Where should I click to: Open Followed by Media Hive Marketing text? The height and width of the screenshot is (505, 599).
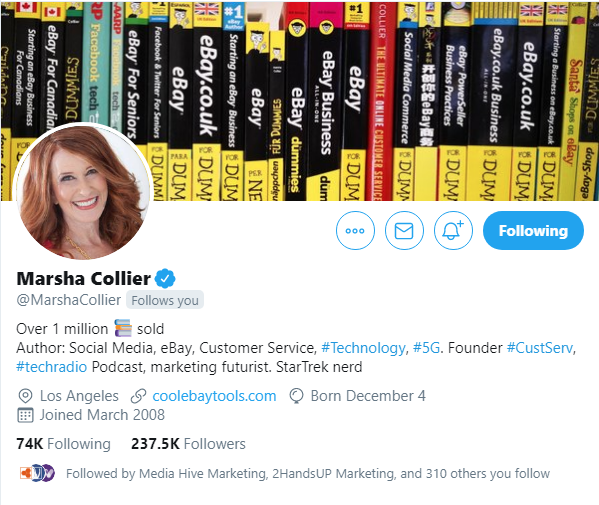pos(308,474)
